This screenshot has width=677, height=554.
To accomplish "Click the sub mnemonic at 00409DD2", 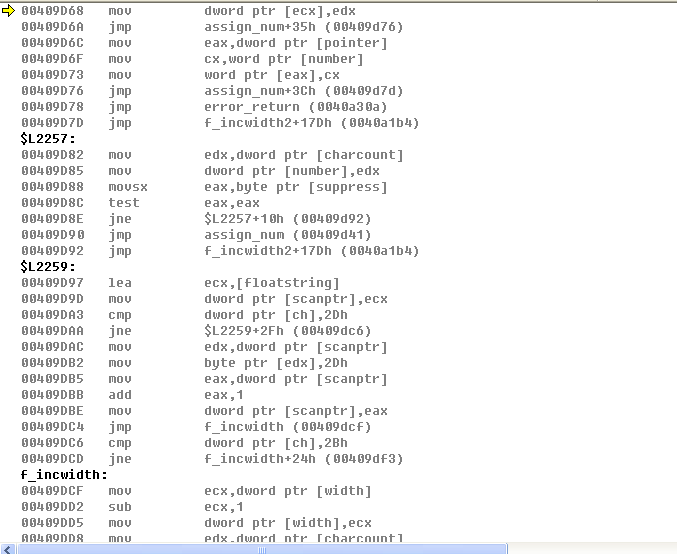I will coord(120,506).
